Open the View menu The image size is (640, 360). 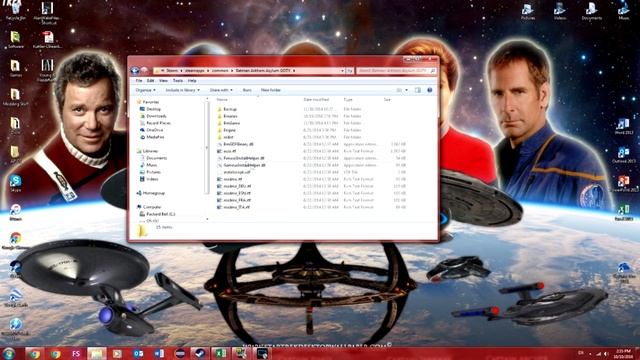pos(163,81)
